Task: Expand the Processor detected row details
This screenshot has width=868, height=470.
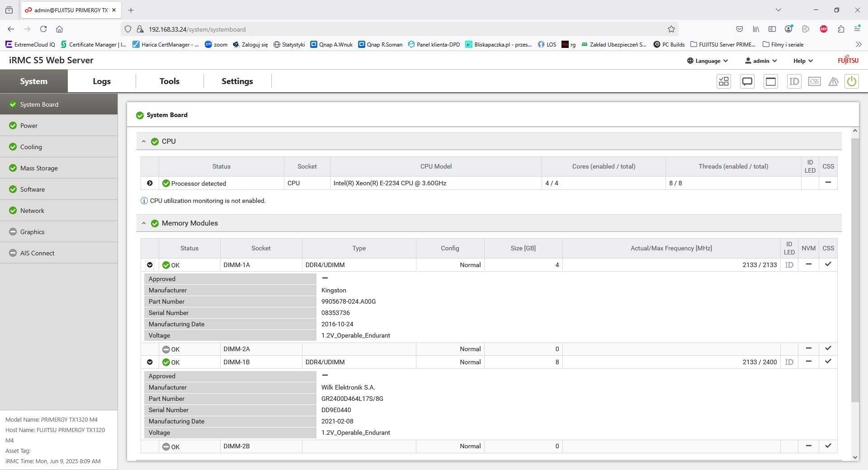Action: click(150, 183)
